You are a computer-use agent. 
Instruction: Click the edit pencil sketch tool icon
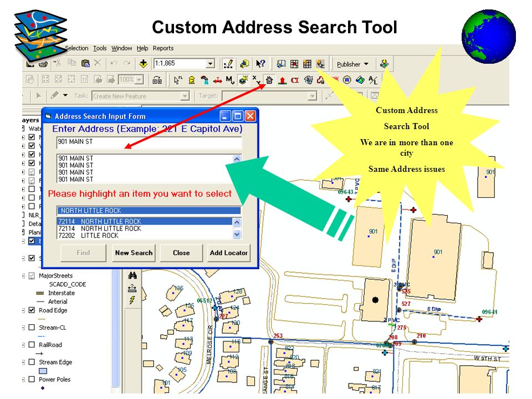[54, 95]
